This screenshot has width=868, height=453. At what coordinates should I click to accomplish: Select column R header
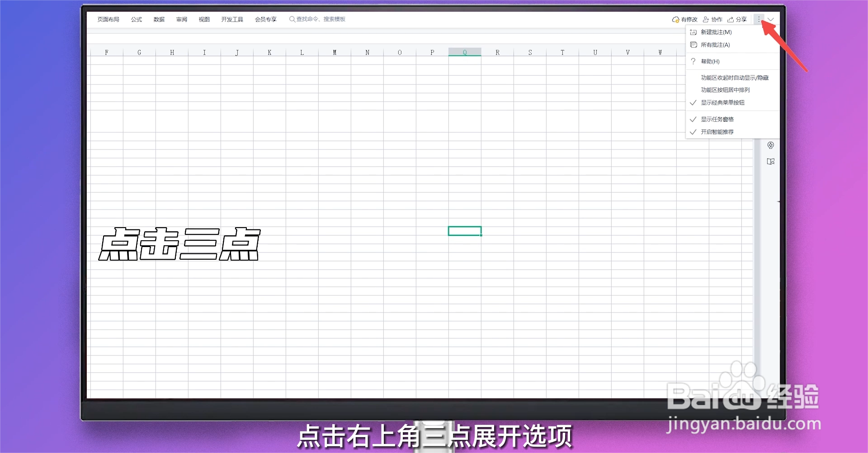point(497,52)
